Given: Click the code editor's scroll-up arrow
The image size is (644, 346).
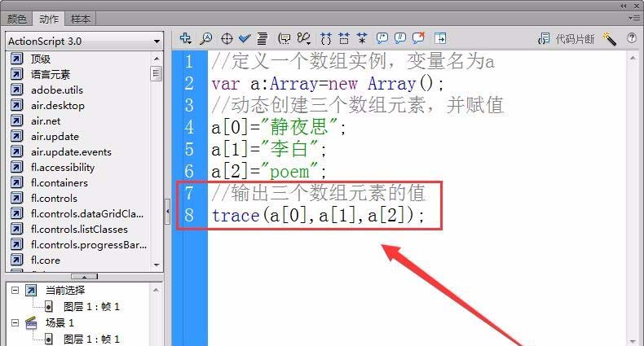Looking at the screenshot, I should tap(632, 59).
